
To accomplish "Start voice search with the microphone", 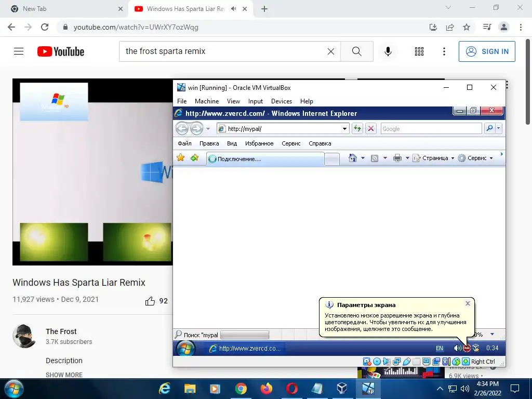I will click(x=388, y=51).
